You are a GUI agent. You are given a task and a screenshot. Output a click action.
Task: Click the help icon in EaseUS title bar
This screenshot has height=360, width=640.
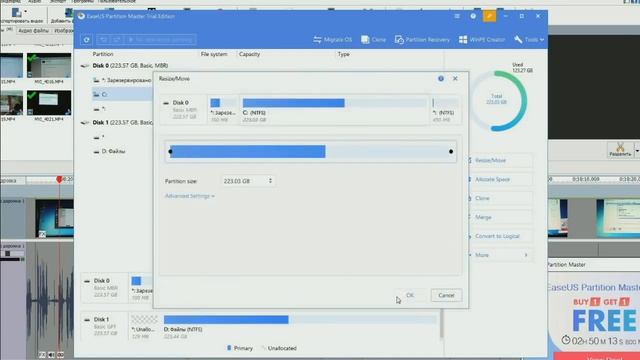point(473,16)
